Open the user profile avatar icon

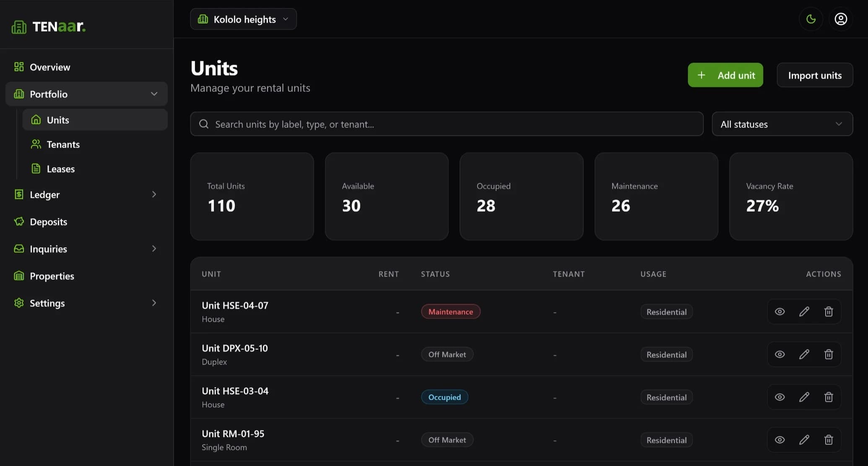coord(841,19)
